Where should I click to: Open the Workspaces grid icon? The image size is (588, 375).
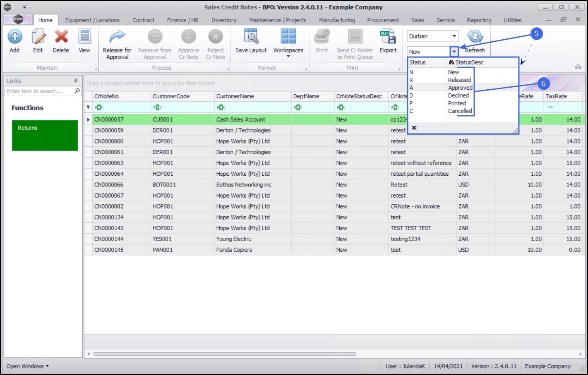coord(288,36)
